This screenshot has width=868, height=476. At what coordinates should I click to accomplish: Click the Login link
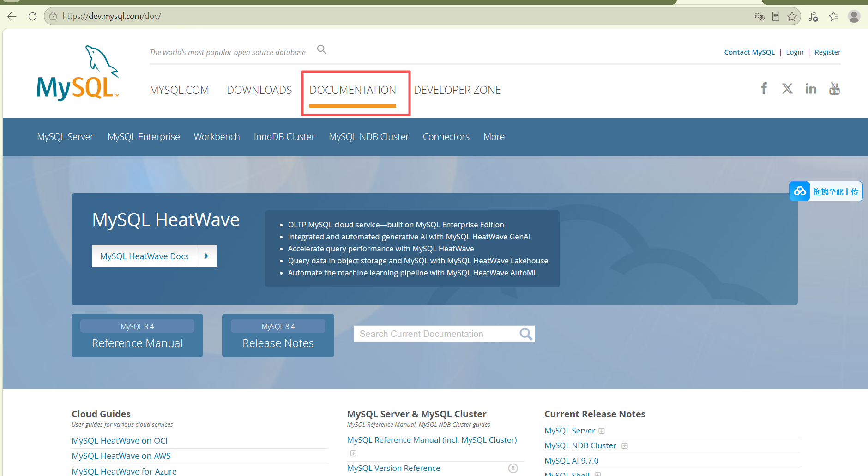point(795,52)
